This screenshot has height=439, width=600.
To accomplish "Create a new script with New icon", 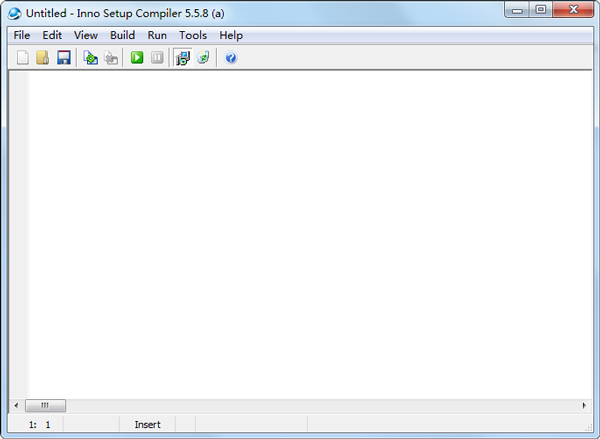I will point(23,58).
